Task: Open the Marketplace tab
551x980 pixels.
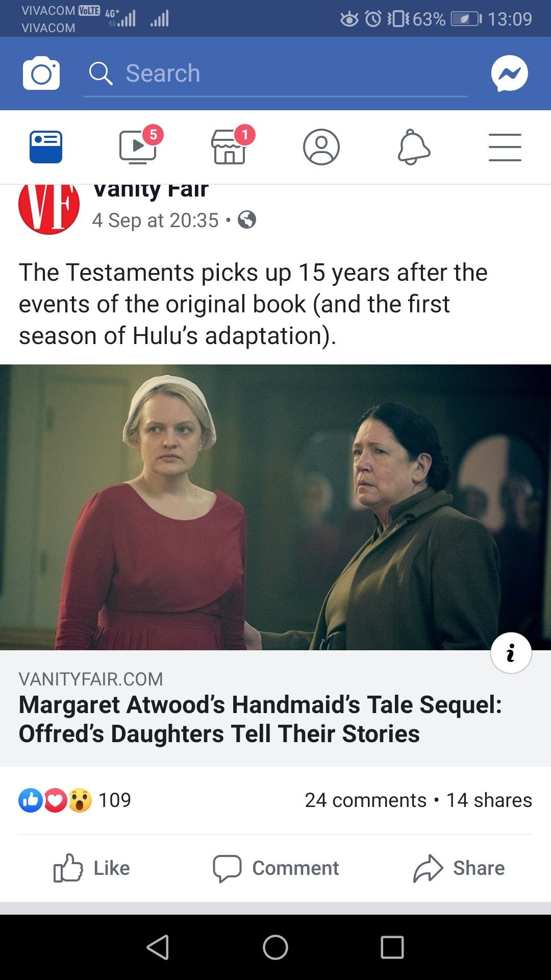Action: (x=230, y=146)
